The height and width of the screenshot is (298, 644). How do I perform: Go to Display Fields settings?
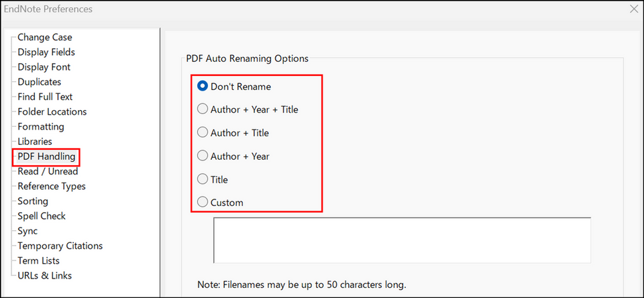(46, 52)
